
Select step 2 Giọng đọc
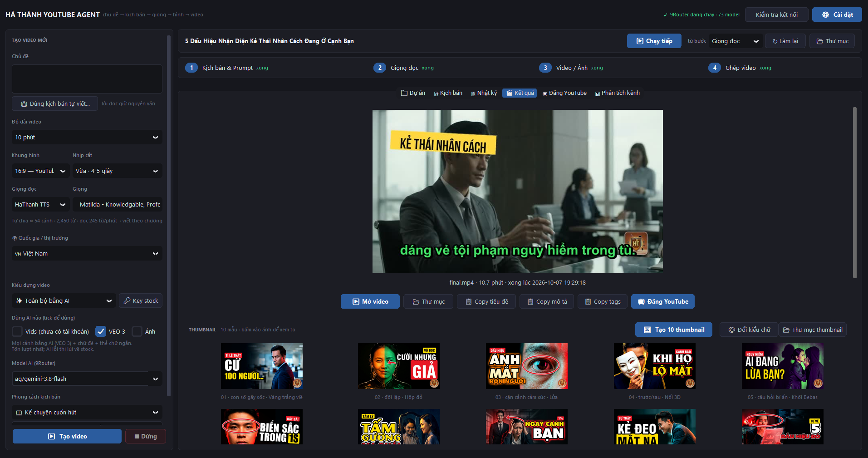(404, 68)
